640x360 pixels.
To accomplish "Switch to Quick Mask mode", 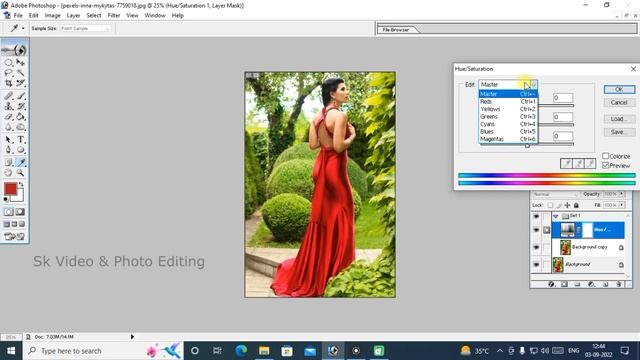I will 20,212.
